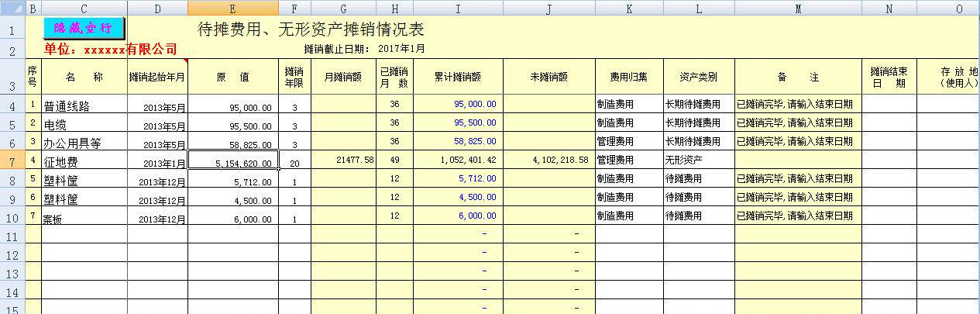Click empty name cell in row 11

pyautogui.click(x=84, y=236)
